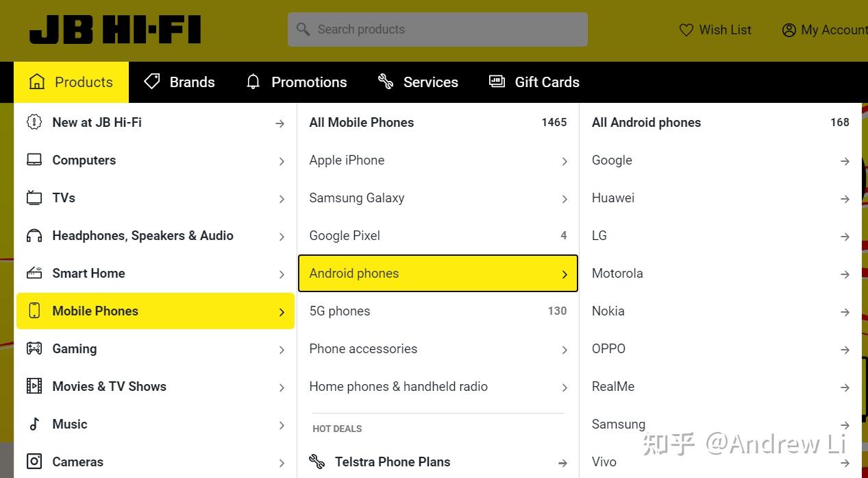Click the Gift Cards icon
868x478 pixels.
pyautogui.click(x=497, y=82)
